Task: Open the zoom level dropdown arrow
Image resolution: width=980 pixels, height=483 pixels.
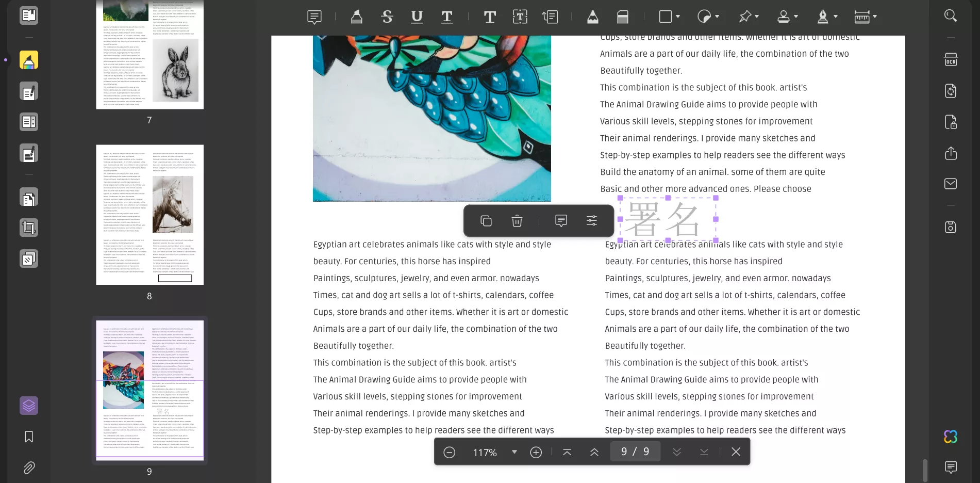Action: coord(514,452)
